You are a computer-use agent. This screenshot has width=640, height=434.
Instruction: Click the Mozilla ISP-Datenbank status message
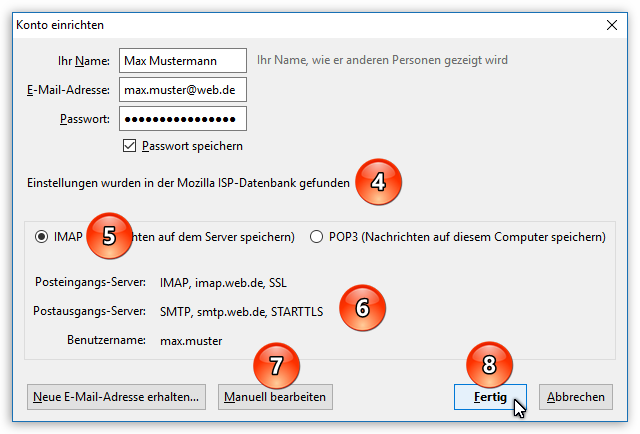(189, 183)
